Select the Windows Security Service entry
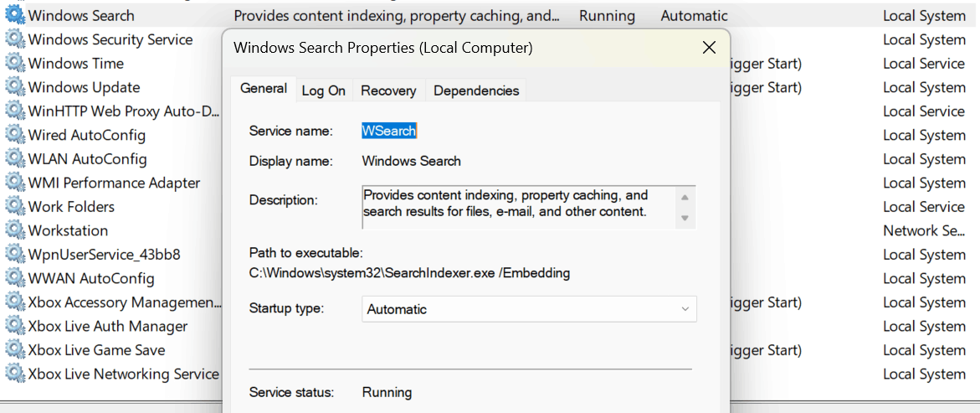 110,39
